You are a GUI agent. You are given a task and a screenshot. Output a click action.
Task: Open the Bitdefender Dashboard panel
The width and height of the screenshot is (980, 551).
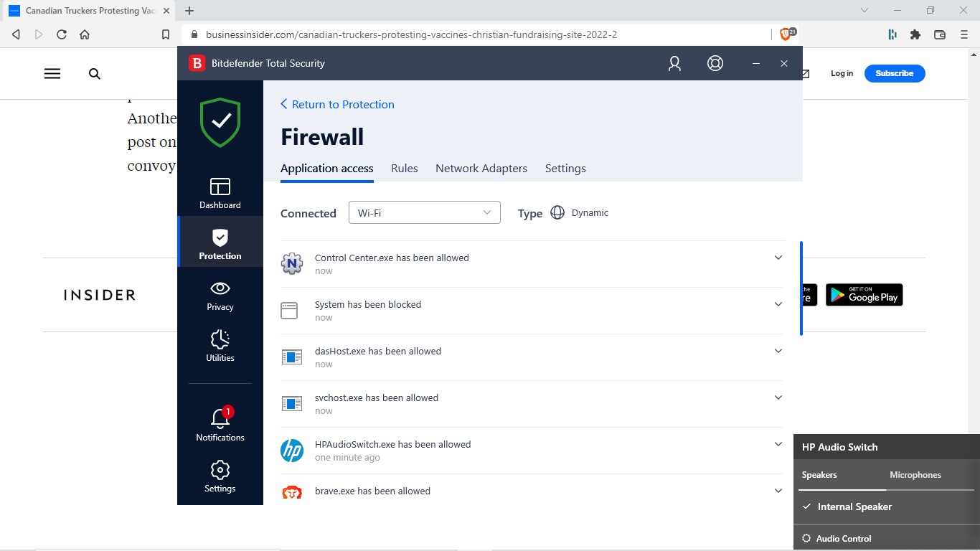[220, 192]
